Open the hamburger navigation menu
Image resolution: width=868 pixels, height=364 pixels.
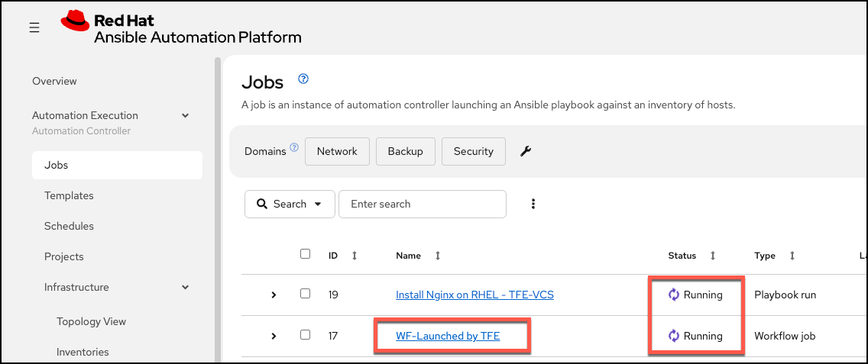click(34, 27)
